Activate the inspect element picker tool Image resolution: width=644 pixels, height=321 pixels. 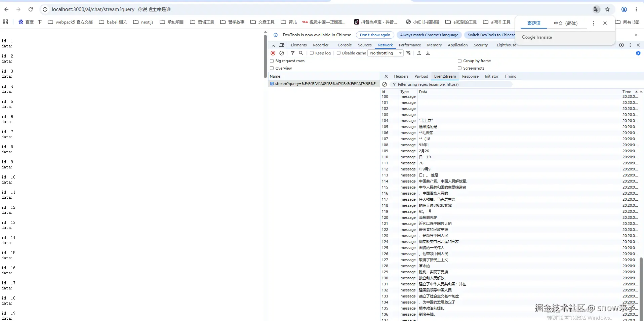pos(273,45)
